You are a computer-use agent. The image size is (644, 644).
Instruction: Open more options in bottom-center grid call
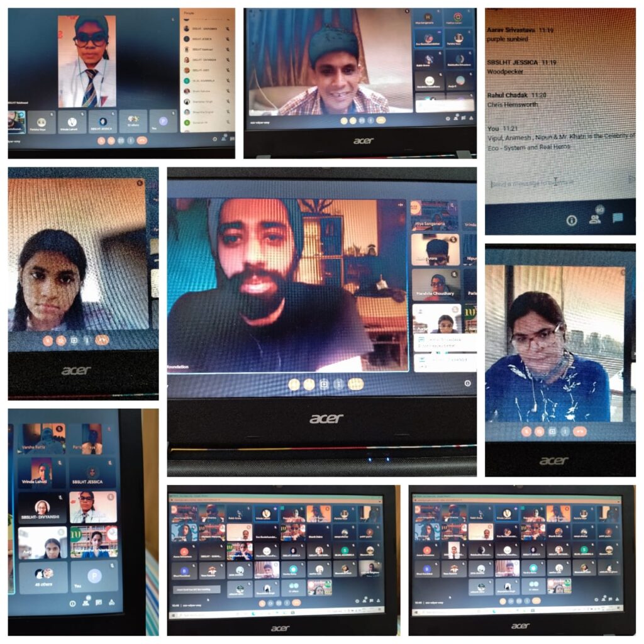point(287,603)
